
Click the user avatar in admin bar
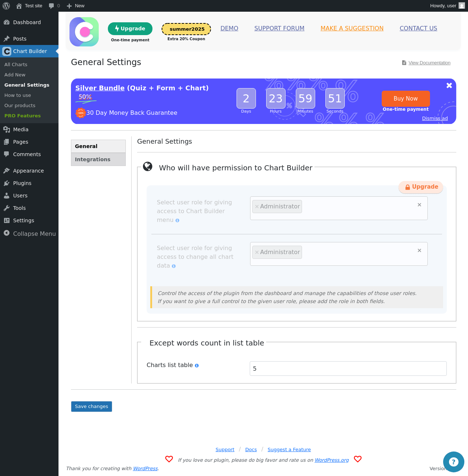462,6
